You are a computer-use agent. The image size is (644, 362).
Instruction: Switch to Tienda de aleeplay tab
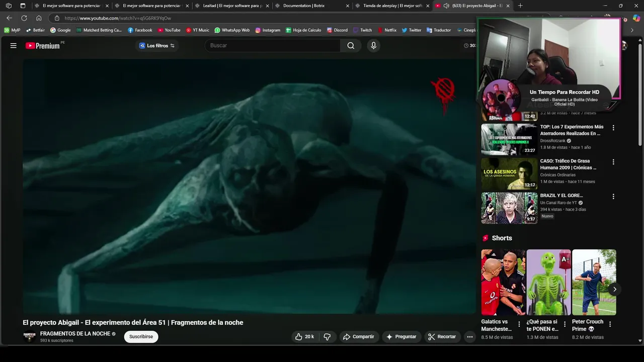point(392,6)
